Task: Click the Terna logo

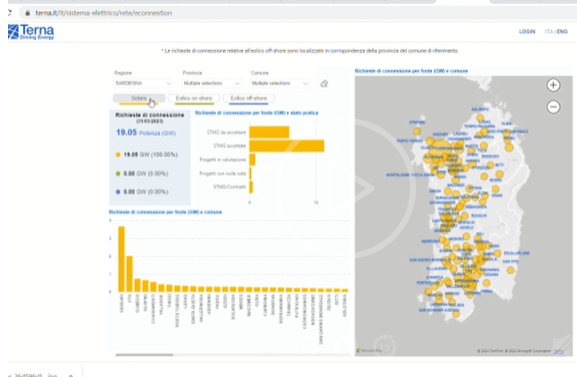Action: pyautogui.click(x=31, y=32)
